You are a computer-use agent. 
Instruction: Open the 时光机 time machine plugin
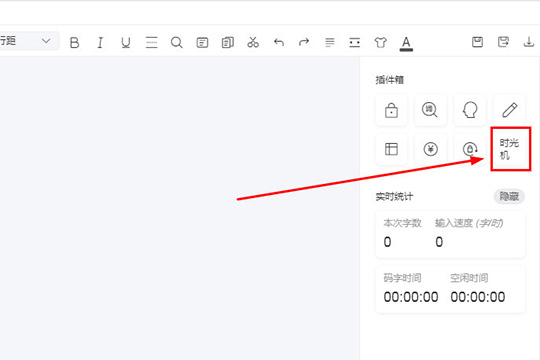(x=510, y=149)
